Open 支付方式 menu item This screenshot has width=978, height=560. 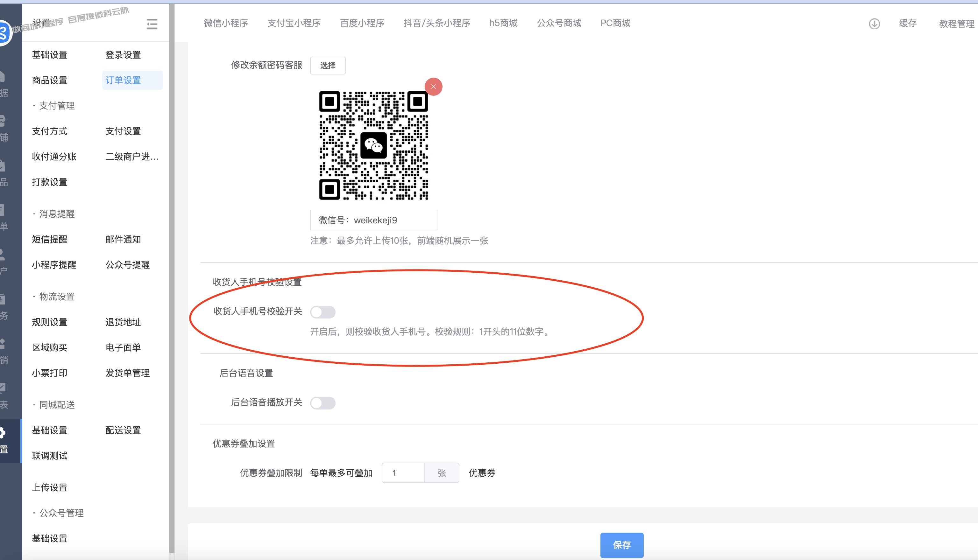pos(50,131)
